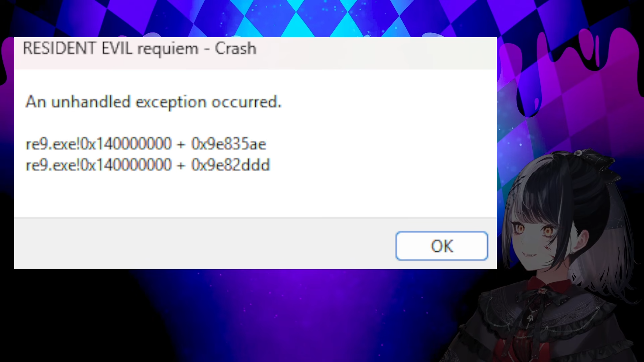Click the 'RESIDENT EVIL requiem - Crash' title bar
The image size is (644, 362).
click(x=255, y=53)
